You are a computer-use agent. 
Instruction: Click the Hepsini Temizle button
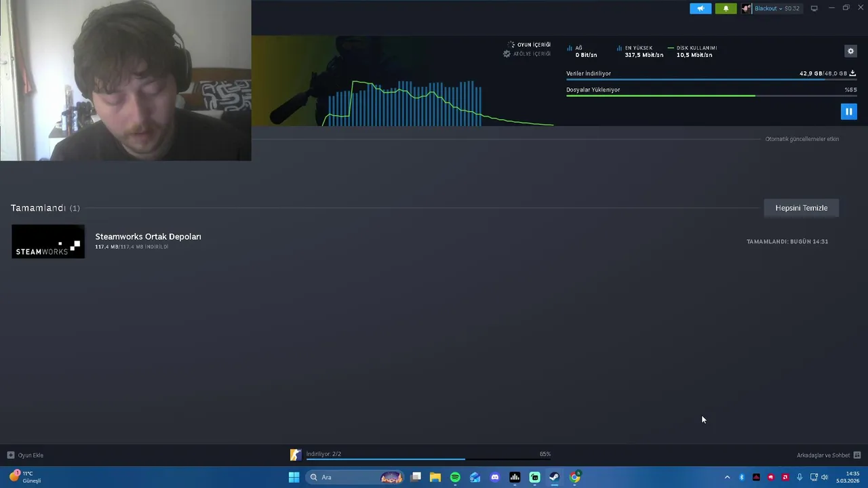(802, 208)
